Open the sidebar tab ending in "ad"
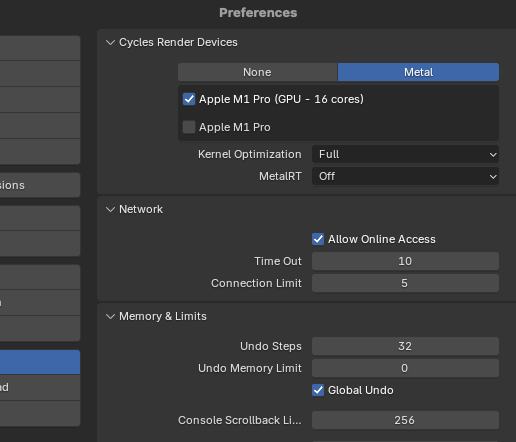The width and height of the screenshot is (516, 442). tap(40, 387)
